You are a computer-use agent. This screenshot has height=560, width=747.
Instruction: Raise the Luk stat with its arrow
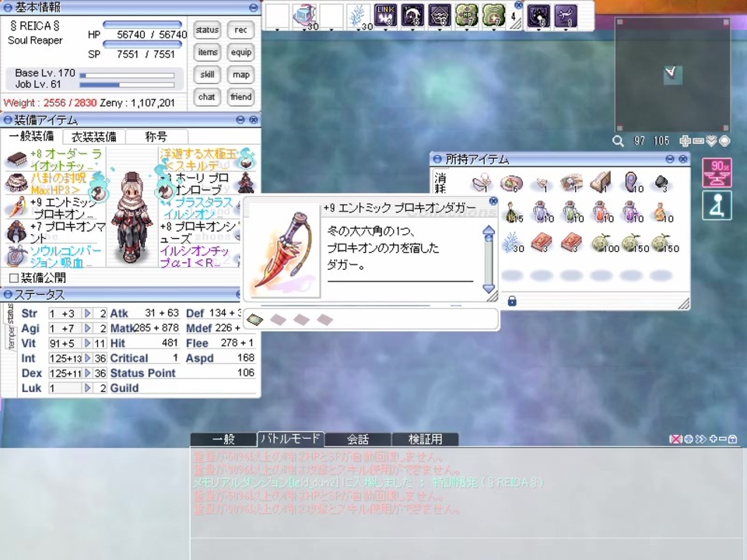[x=87, y=388]
